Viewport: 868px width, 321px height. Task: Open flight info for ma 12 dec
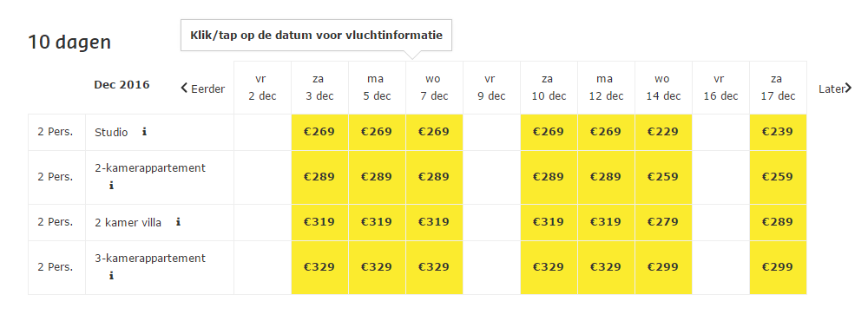[x=606, y=88]
